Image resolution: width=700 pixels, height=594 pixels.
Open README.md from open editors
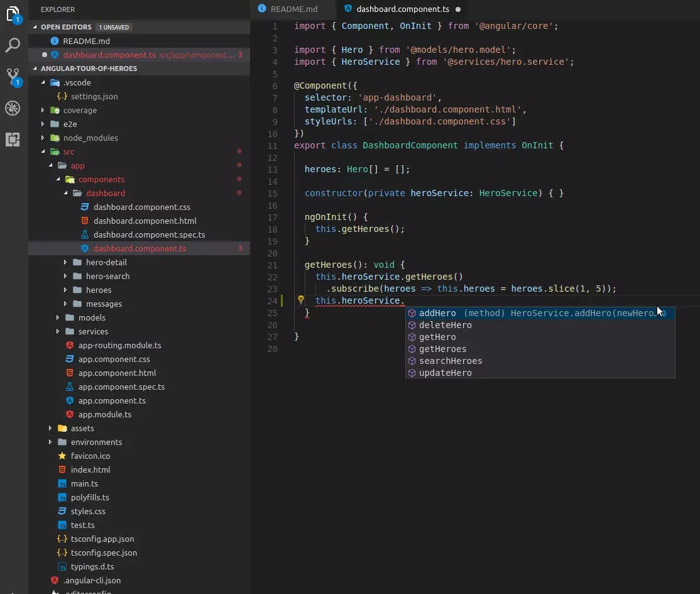[139, 41]
